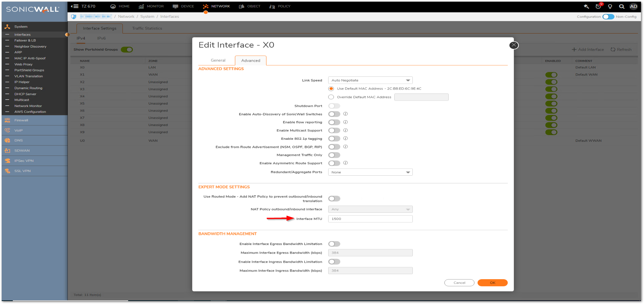Toggle the Shutdown Port switch

pyautogui.click(x=334, y=106)
